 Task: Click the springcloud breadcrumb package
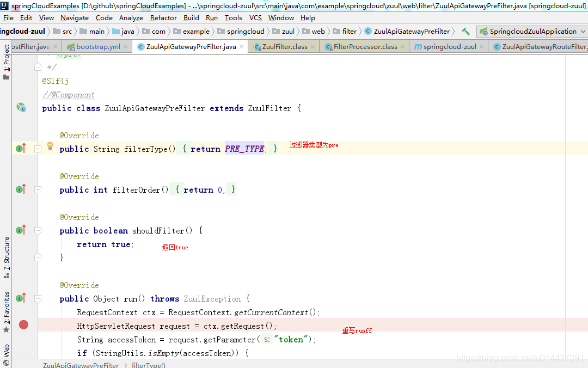[x=241, y=32]
